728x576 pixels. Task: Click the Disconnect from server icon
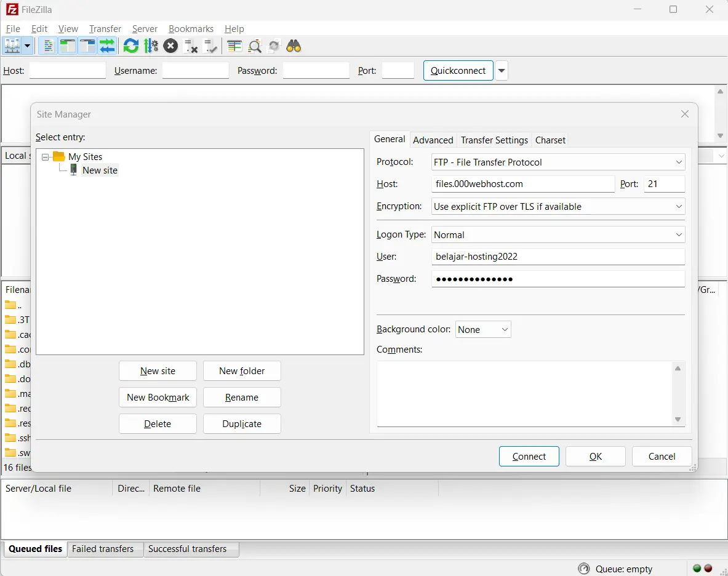pyautogui.click(x=191, y=46)
